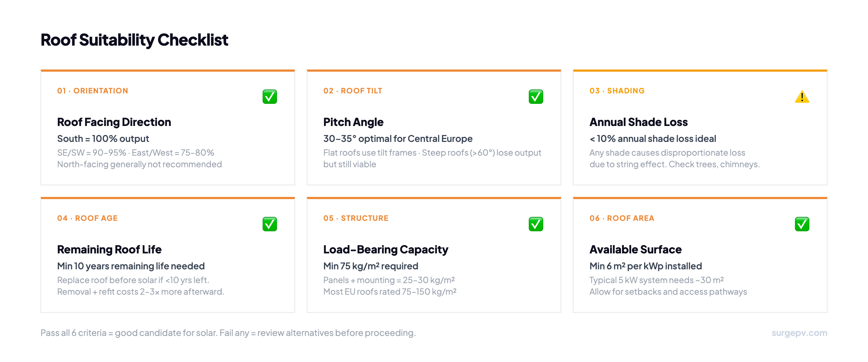Click the "Annual Shade Loss" heading

639,122
